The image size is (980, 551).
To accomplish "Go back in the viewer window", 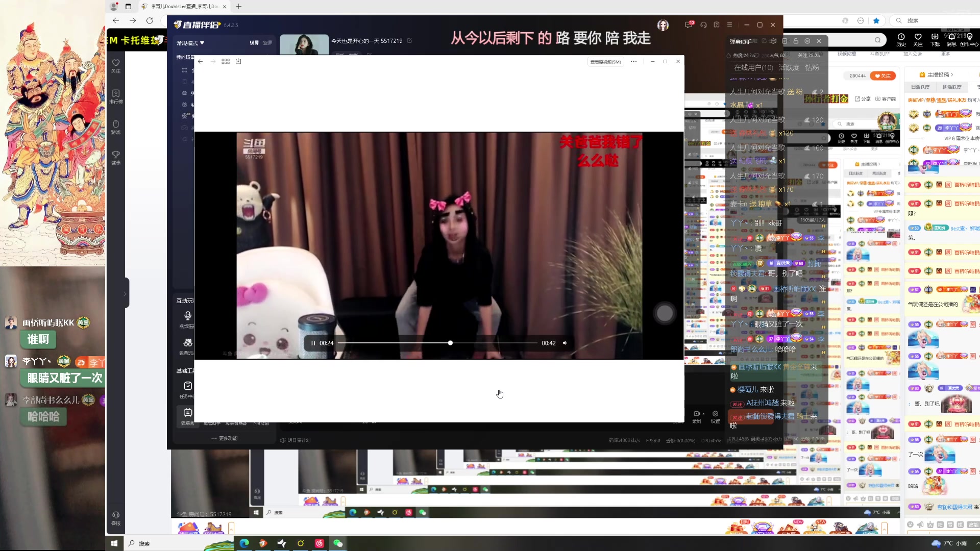I will [201, 62].
